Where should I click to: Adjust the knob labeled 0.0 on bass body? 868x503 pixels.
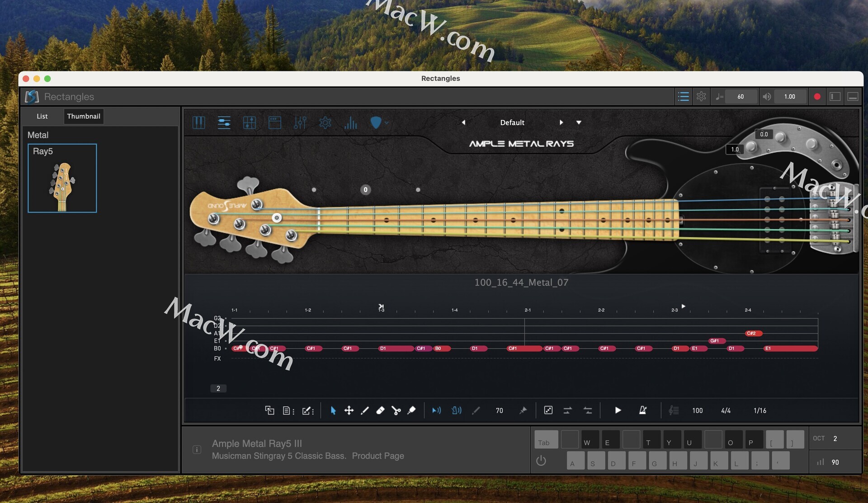tap(780, 137)
